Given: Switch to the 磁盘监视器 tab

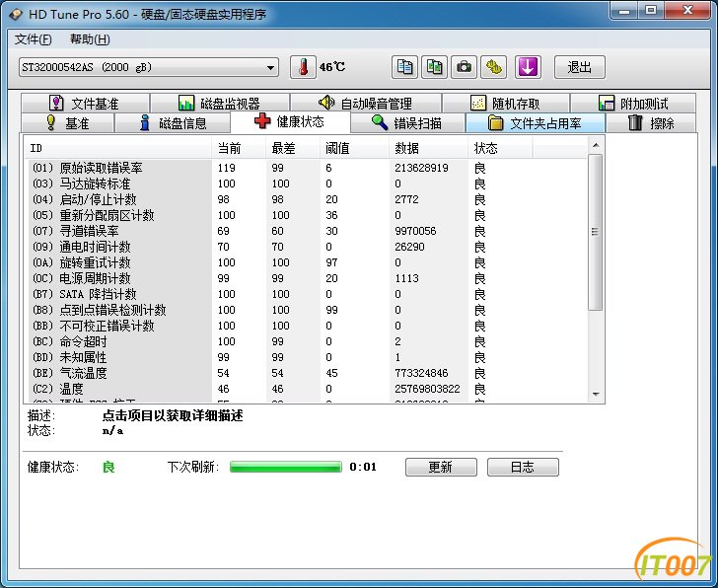Looking at the screenshot, I should [x=220, y=103].
